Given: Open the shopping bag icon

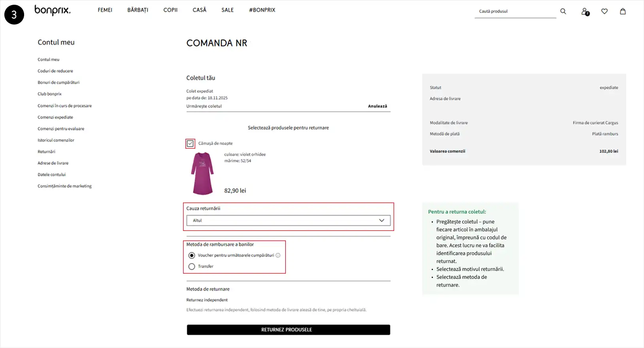Looking at the screenshot, I should coord(623,11).
